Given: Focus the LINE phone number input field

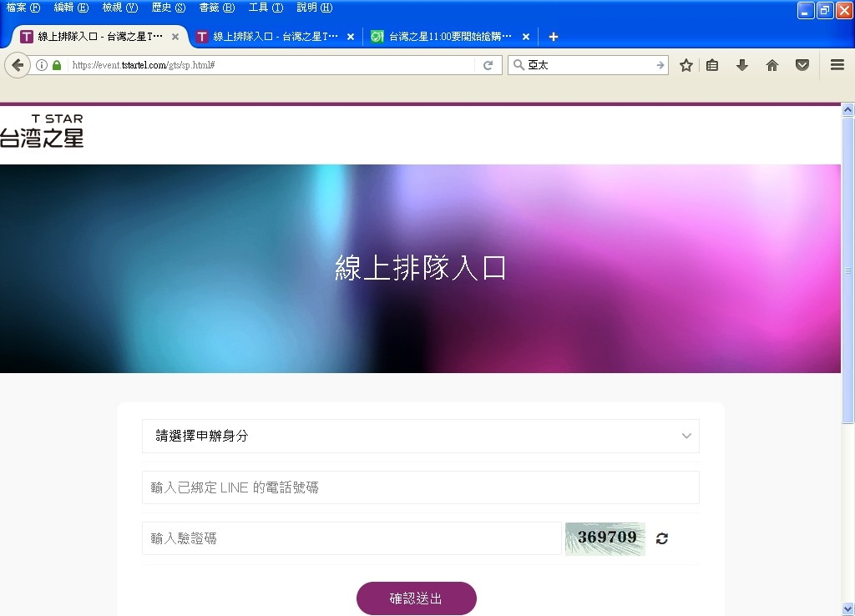Looking at the screenshot, I should click(421, 487).
